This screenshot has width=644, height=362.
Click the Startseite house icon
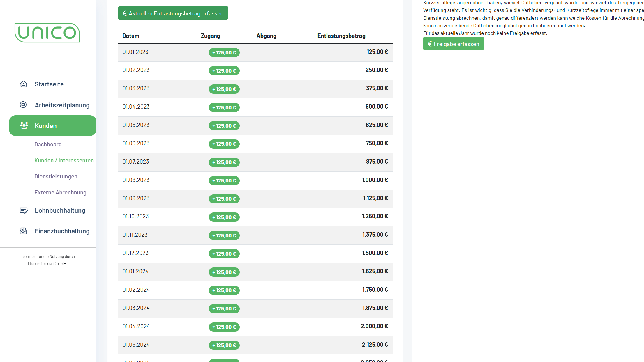pyautogui.click(x=23, y=84)
